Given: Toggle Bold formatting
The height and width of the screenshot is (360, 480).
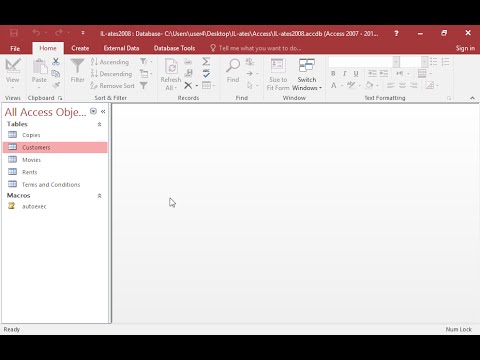Looking at the screenshot, I should point(333,74).
